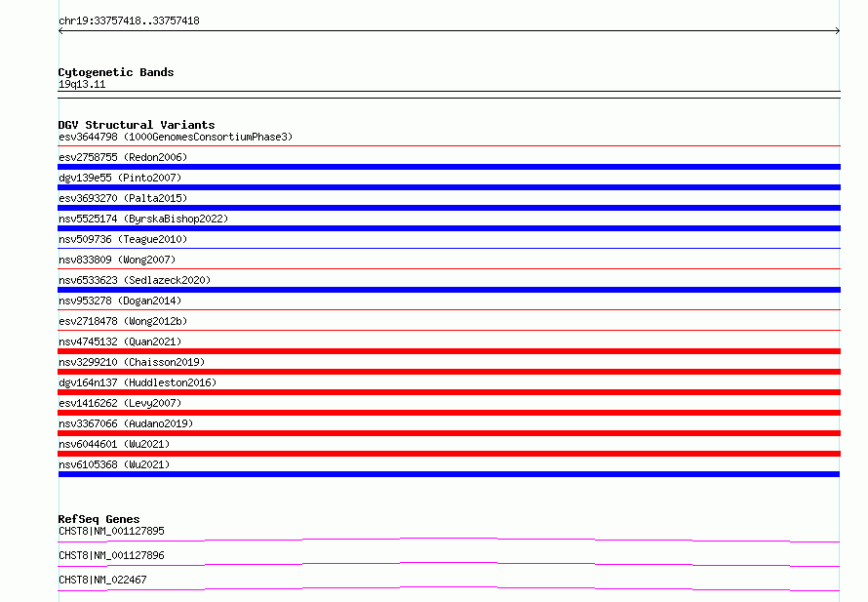The height and width of the screenshot is (602, 868).
Task: Click the Cytogenetic Bands track title
Action: point(116,72)
